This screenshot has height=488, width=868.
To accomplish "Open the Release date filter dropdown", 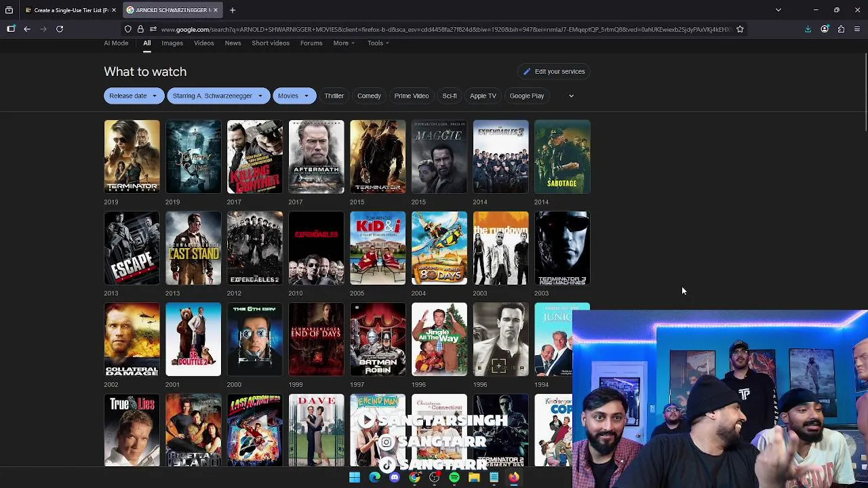I will (133, 96).
